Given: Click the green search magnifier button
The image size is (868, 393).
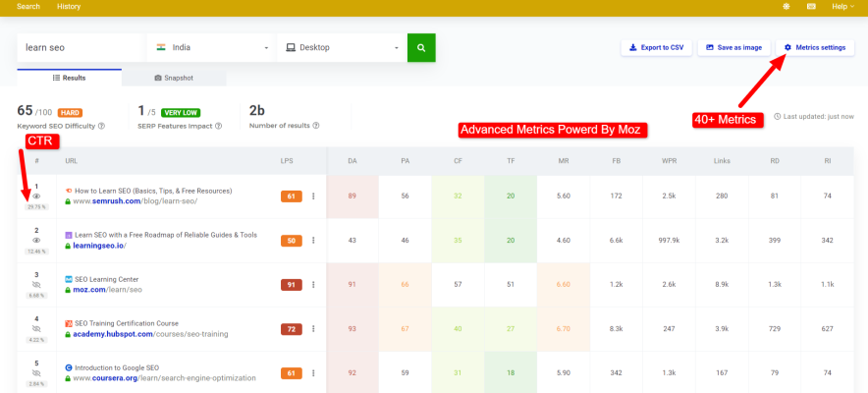Looking at the screenshot, I should click(421, 47).
